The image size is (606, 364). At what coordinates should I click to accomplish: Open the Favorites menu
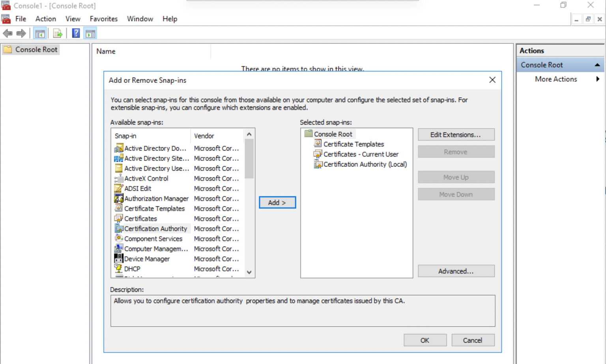pyautogui.click(x=103, y=19)
